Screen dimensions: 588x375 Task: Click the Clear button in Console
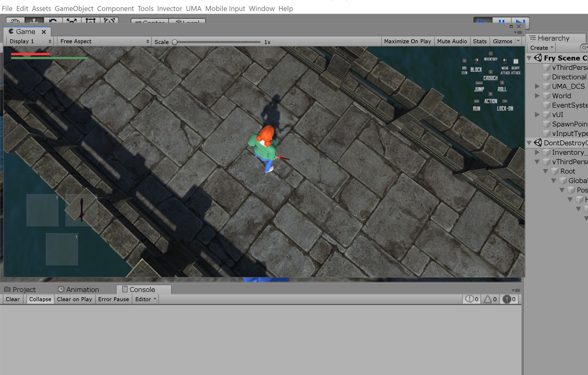click(x=13, y=299)
